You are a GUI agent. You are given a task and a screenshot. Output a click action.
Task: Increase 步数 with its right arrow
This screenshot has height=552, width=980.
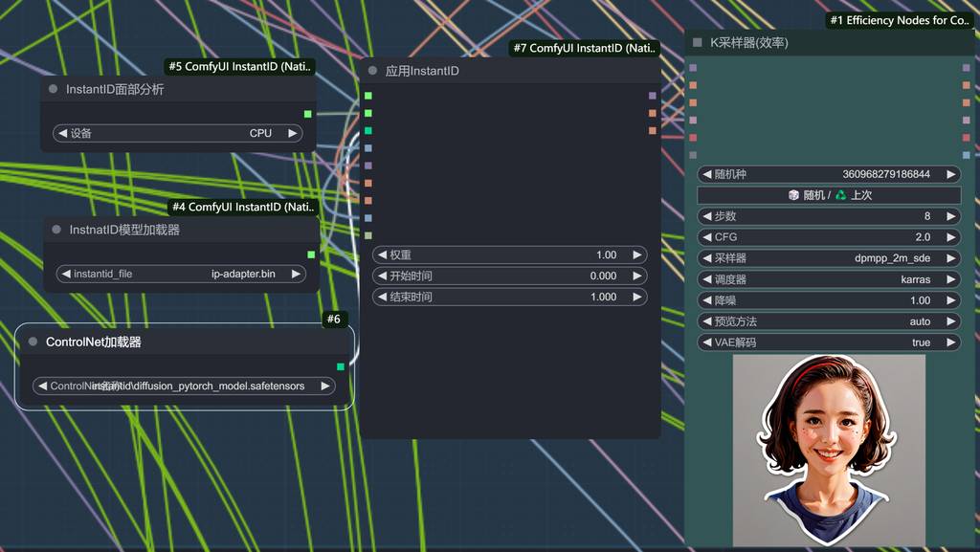(950, 216)
